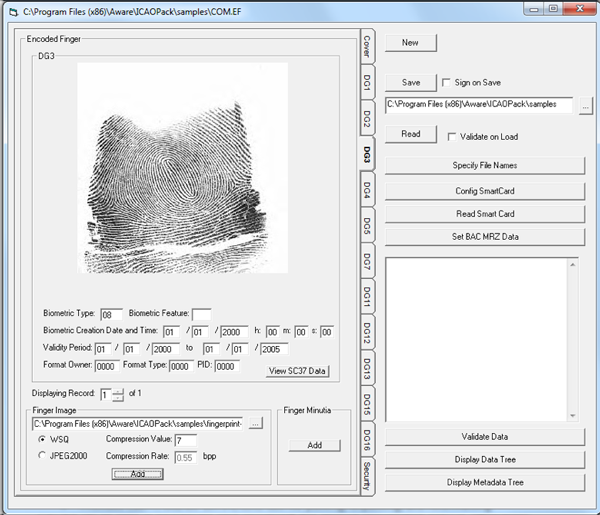The width and height of the screenshot is (600, 515).
Task: Browse for the fingerprint image file
Action: [x=256, y=424]
